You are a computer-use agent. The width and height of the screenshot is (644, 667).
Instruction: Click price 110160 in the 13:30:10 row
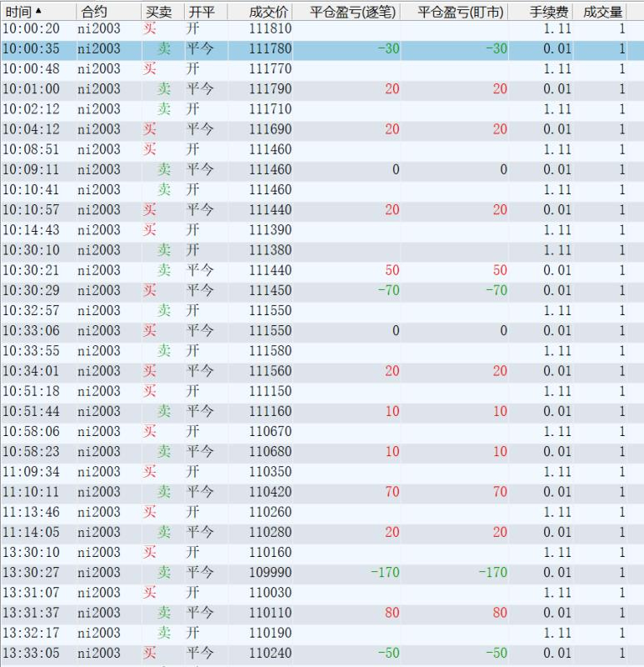(270, 552)
